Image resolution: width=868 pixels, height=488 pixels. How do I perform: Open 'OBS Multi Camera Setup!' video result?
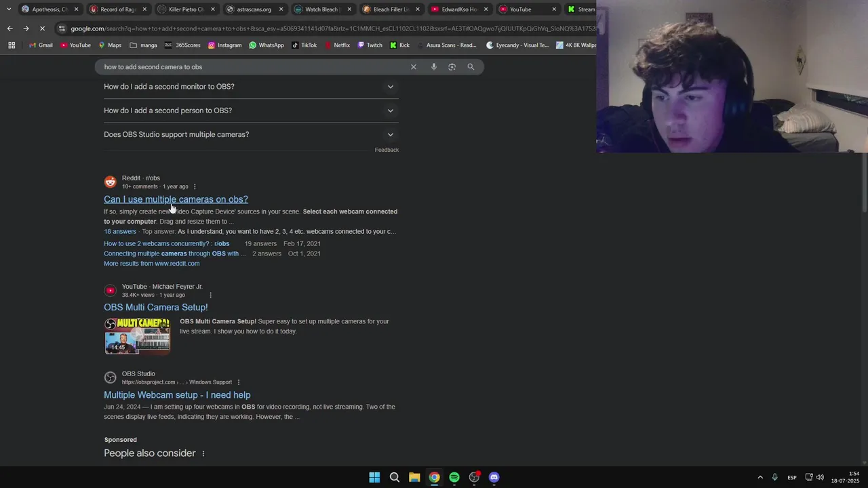click(x=155, y=307)
